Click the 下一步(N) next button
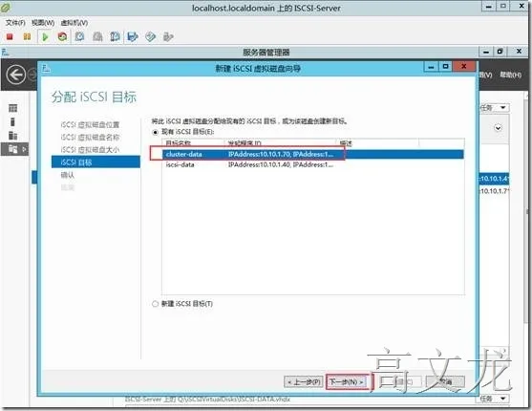This screenshot has height=411, width=532. (347, 381)
